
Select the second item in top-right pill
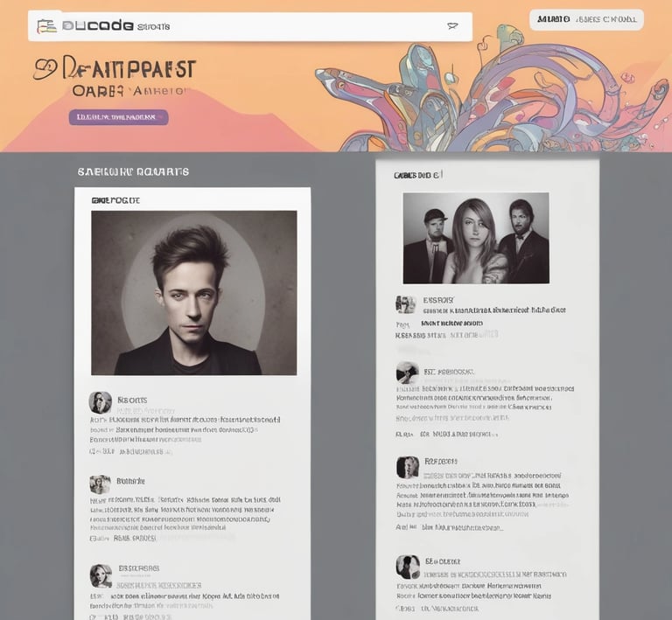click(606, 19)
